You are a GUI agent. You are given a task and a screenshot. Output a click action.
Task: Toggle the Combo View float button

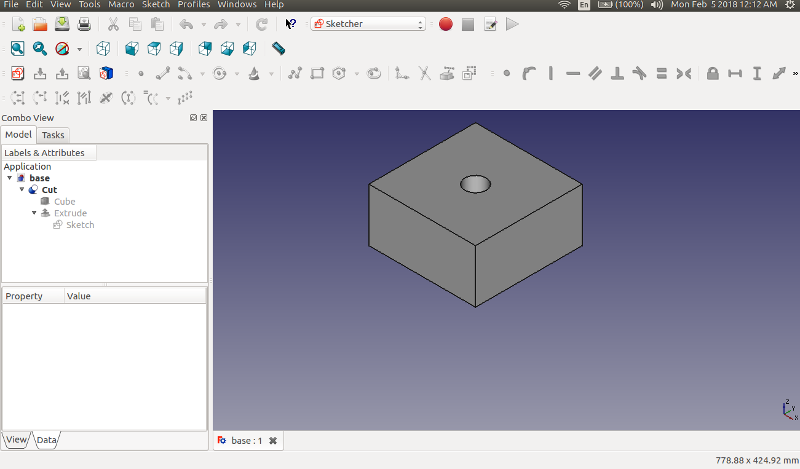[193, 118]
